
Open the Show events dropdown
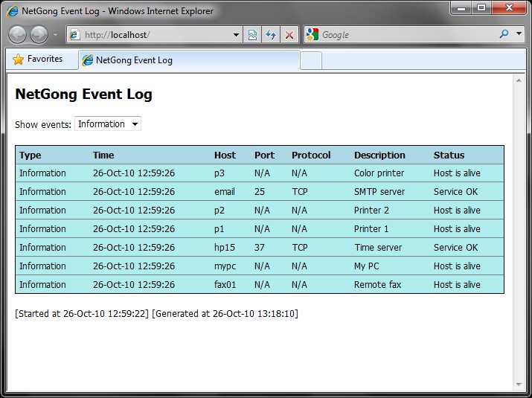click(108, 124)
